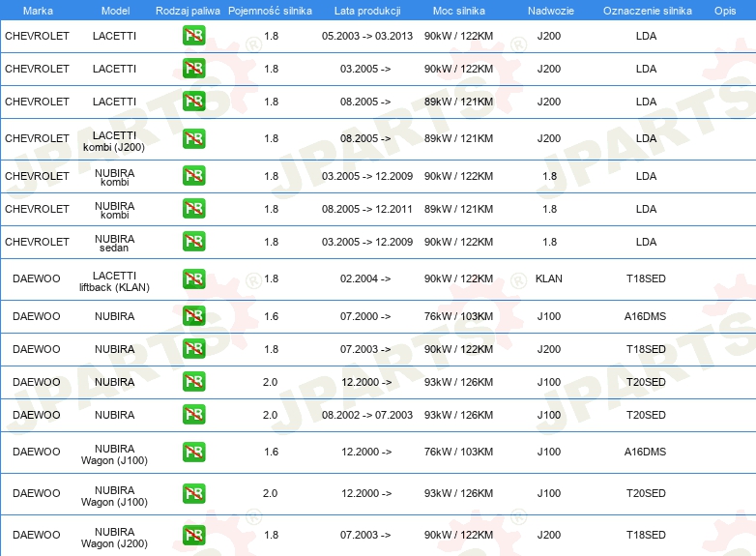The image size is (756, 556).
Task: Select 'T18SED' in the Lacetti liftback row
Action: click(646, 278)
